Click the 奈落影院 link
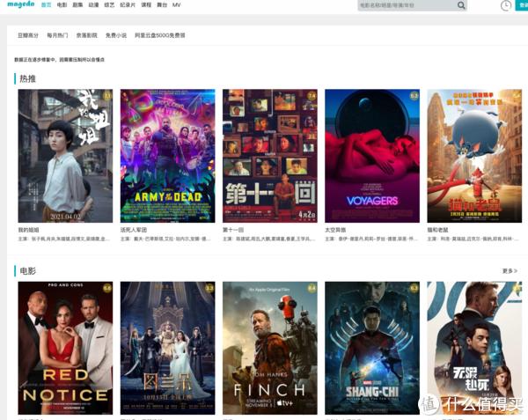The image size is (528, 420). (x=86, y=35)
